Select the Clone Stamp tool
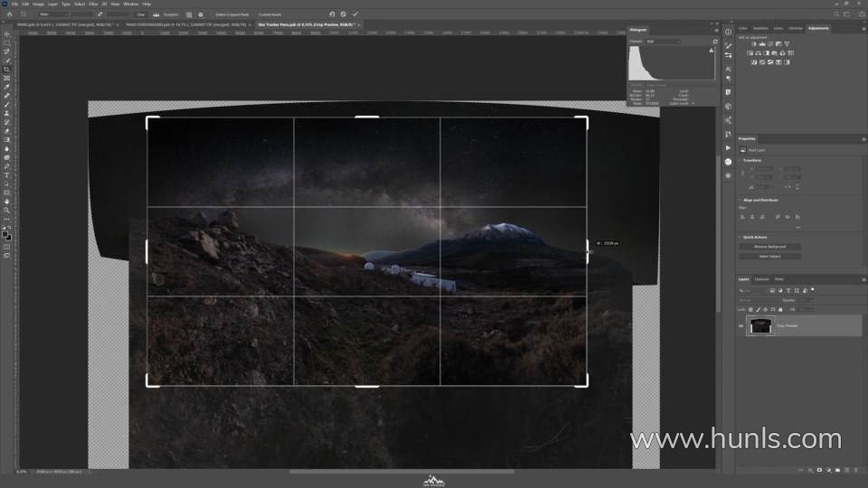 pos(6,114)
